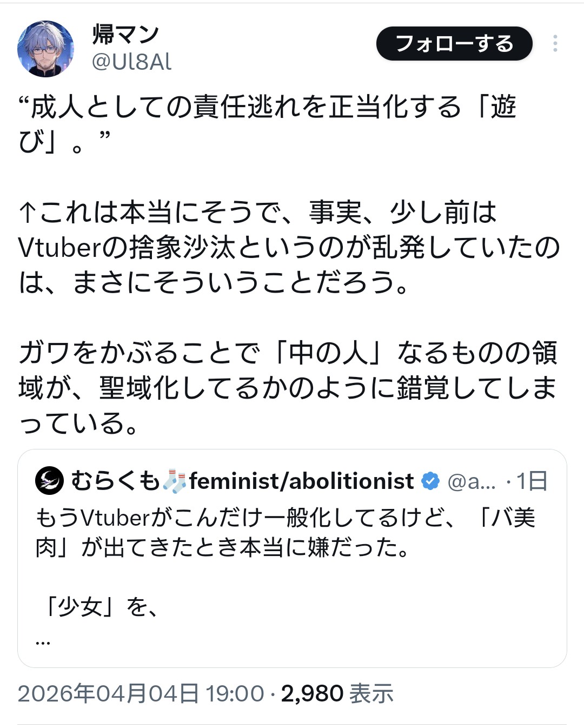Click the quoted phrase about 責任逃れ

click(267, 123)
